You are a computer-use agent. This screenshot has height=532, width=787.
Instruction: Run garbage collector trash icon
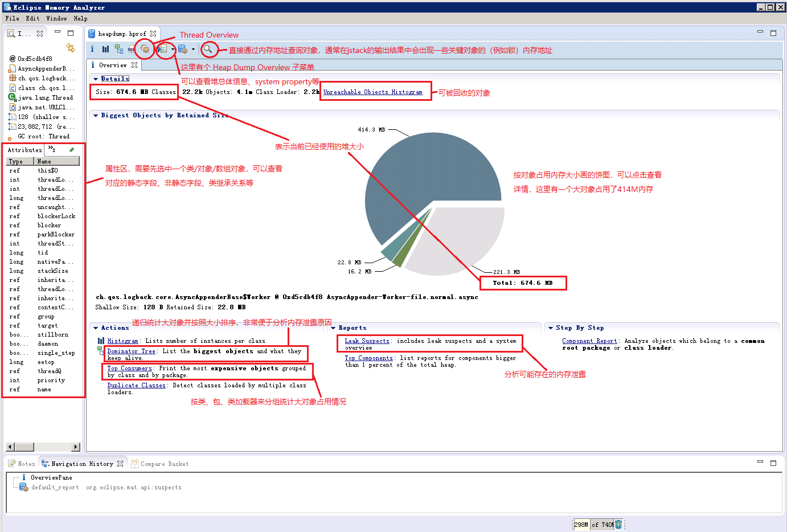click(x=618, y=524)
